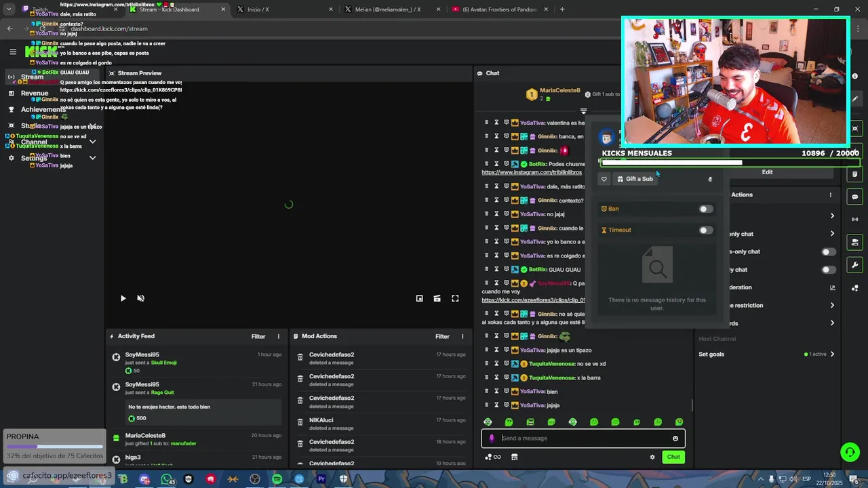Follow user via heart icon in popup
The width and height of the screenshot is (868, 488).
(x=604, y=179)
